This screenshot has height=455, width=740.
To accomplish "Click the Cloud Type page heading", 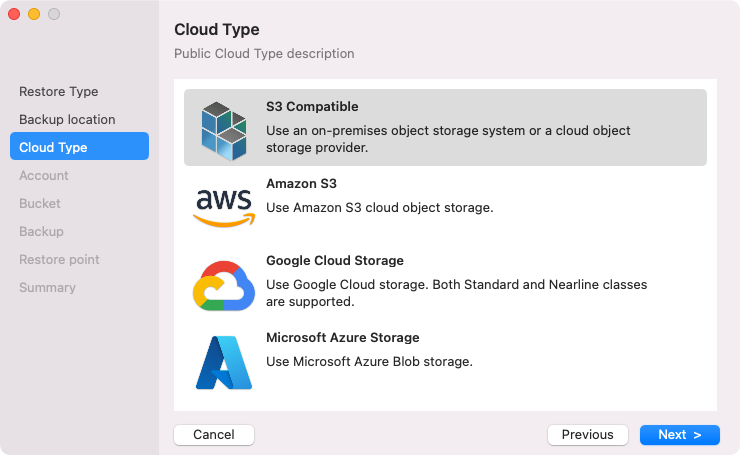I will coord(217,30).
